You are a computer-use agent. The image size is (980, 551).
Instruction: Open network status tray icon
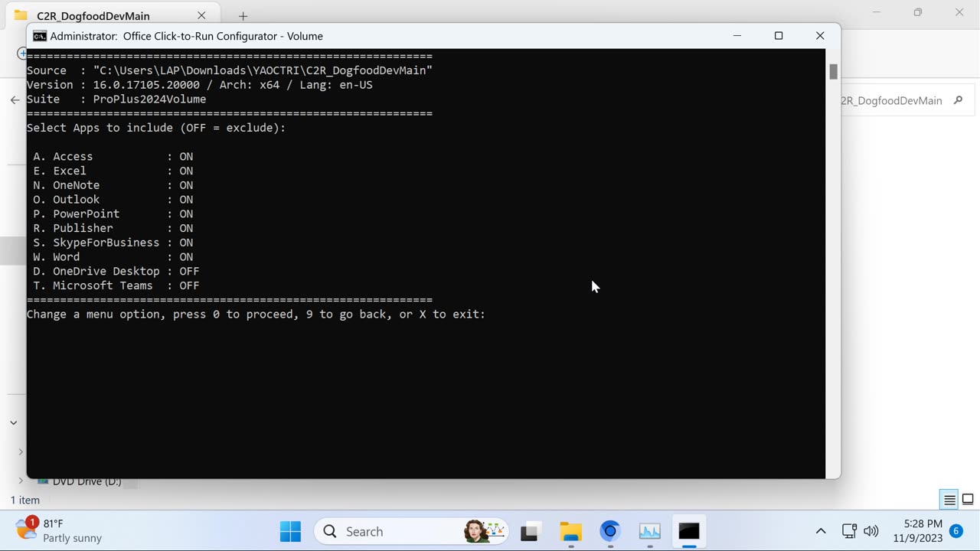(x=849, y=531)
